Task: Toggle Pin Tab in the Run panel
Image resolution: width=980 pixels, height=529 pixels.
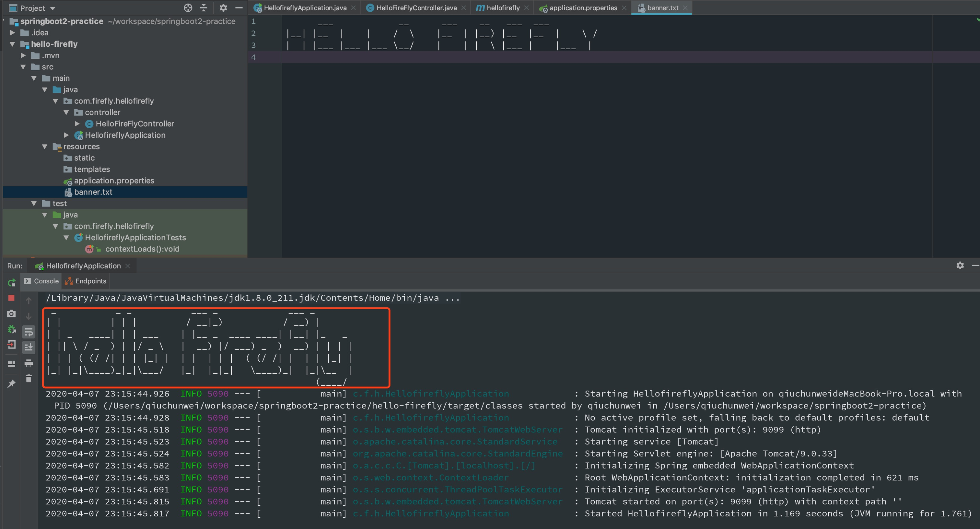Action: click(11, 384)
